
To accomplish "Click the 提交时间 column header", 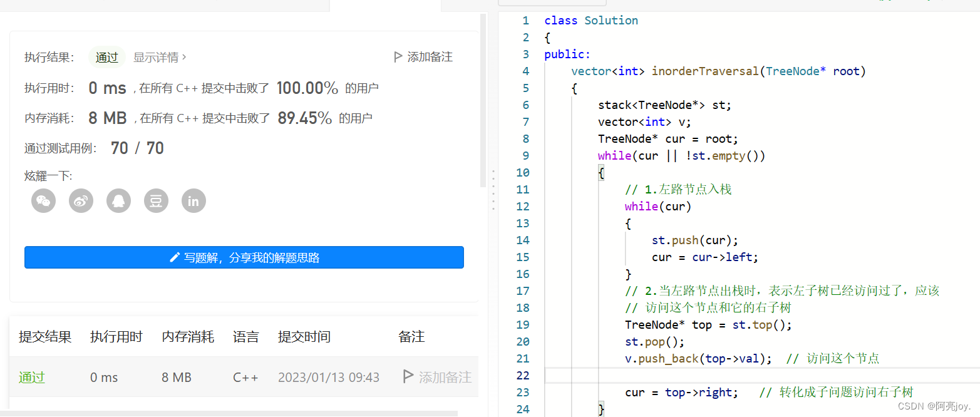I will pos(304,337).
